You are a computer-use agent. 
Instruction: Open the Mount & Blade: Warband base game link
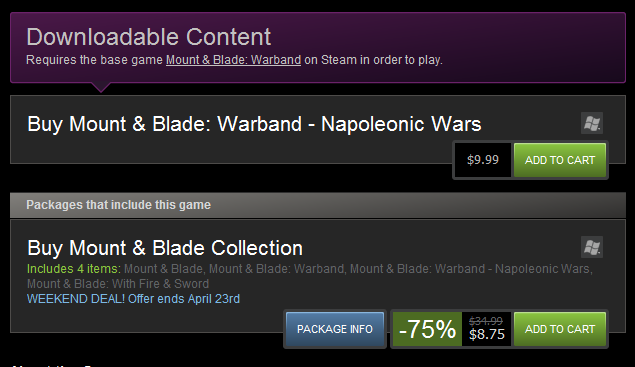click(x=233, y=60)
